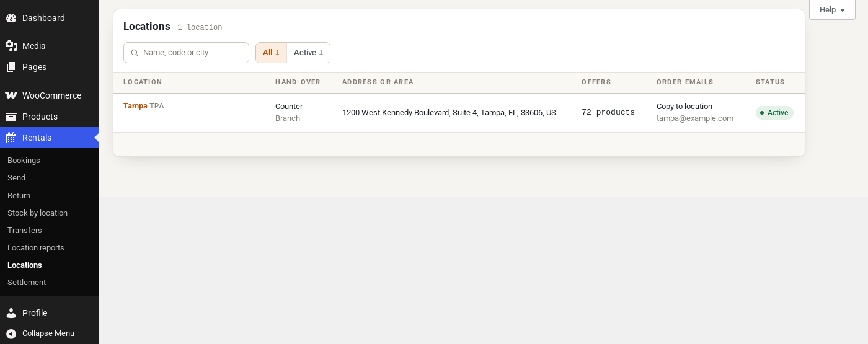868x344 pixels.
Task: Open the Bookings submenu
Action: point(24,160)
